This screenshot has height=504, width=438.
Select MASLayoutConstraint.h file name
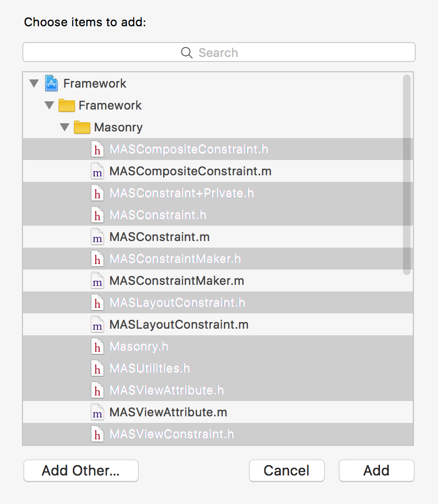coord(177,302)
